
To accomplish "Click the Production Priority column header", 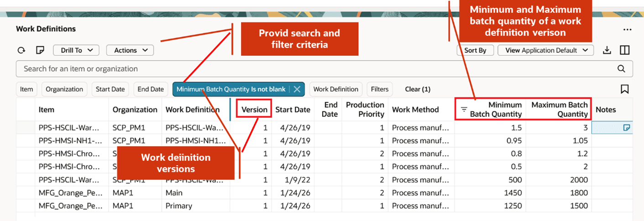I will click(365, 110).
